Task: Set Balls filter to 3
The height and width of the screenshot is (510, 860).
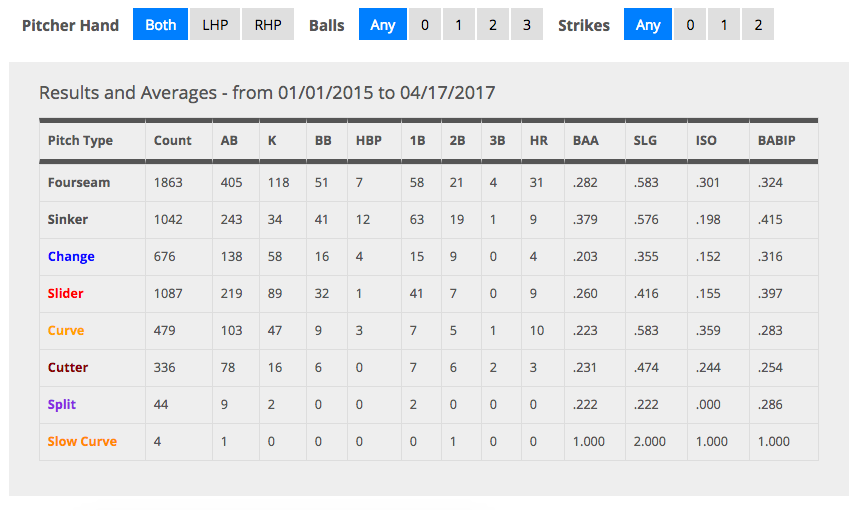Action: (527, 24)
